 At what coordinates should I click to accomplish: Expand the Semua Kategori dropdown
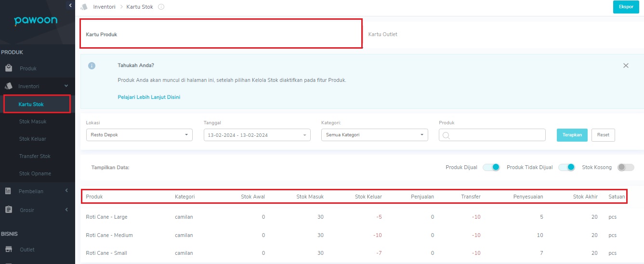pyautogui.click(x=375, y=135)
